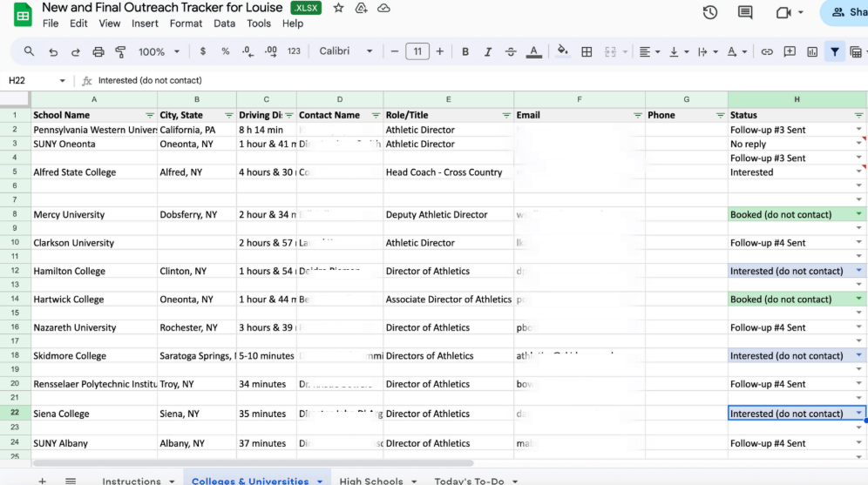Decrease decimal places

[248, 51]
